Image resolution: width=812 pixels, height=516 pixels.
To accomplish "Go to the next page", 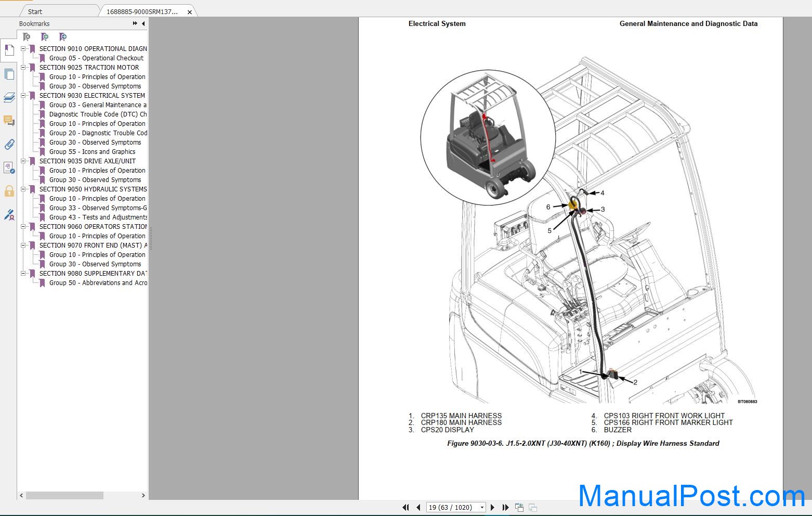I will coord(493,507).
